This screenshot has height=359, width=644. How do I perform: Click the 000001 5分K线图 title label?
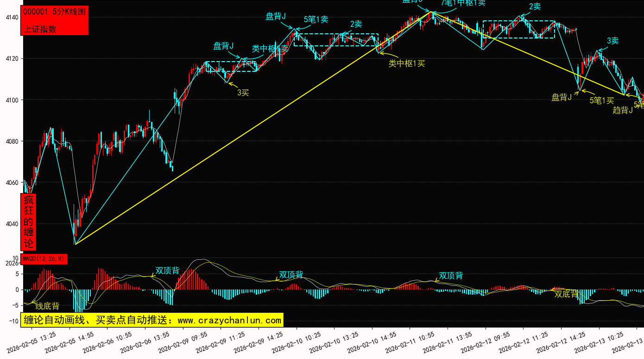[x=54, y=12]
